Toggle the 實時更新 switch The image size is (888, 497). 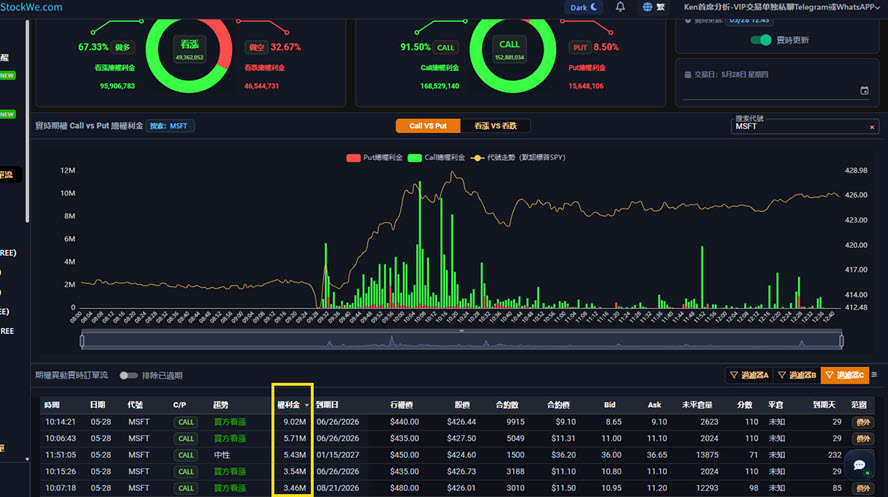tap(761, 40)
